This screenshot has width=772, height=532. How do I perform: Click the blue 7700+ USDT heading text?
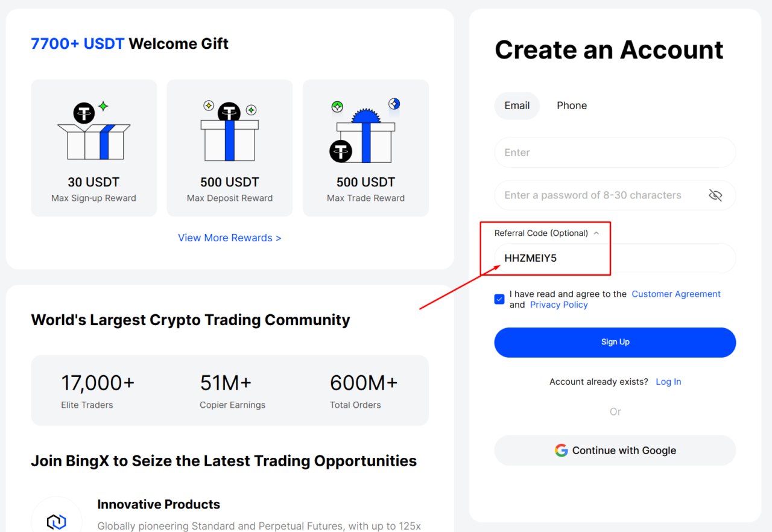pyautogui.click(x=77, y=43)
